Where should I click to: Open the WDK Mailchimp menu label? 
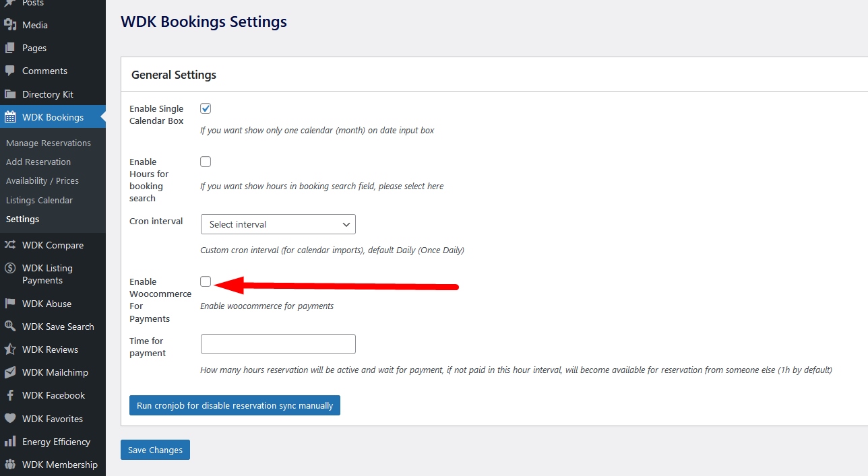point(55,372)
